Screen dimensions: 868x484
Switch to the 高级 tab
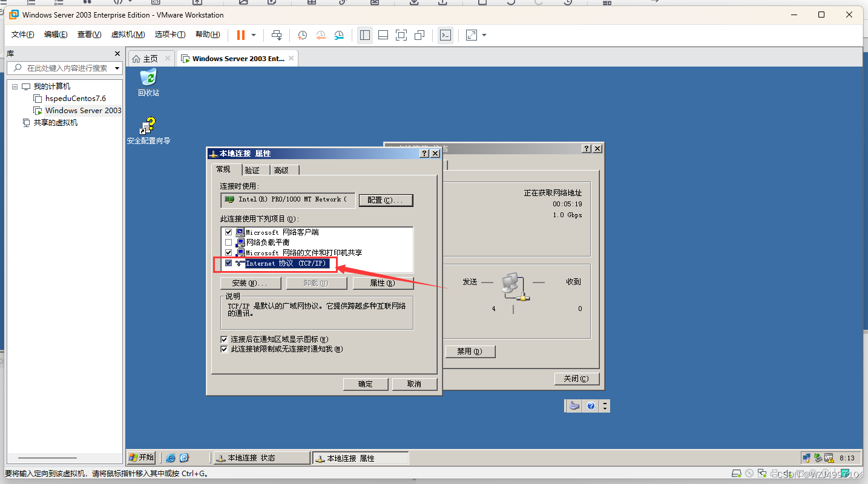point(281,171)
